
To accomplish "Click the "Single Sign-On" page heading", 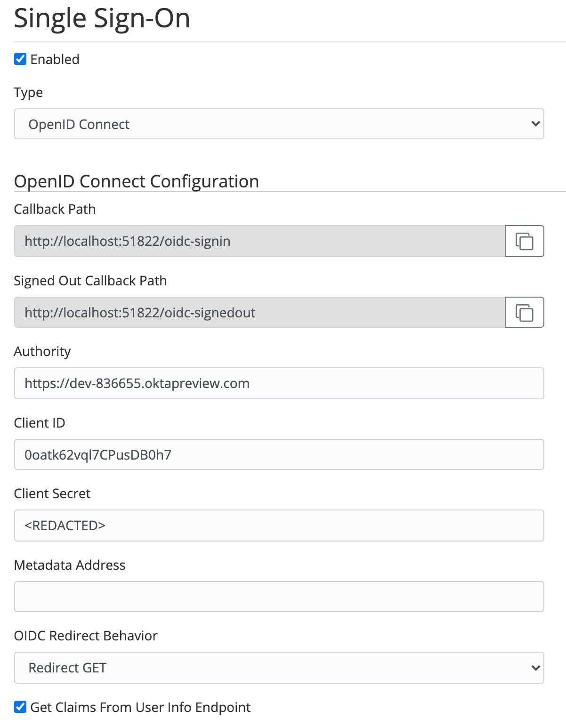I will [x=102, y=19].
